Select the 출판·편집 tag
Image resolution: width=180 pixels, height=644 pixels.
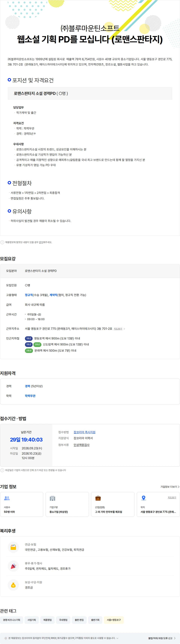coord(79,620)
